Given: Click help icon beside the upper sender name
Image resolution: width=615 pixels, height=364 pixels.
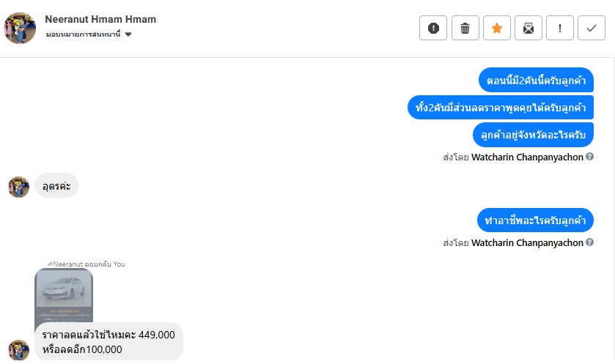Looking at the screenshot, I should (590, 157).
